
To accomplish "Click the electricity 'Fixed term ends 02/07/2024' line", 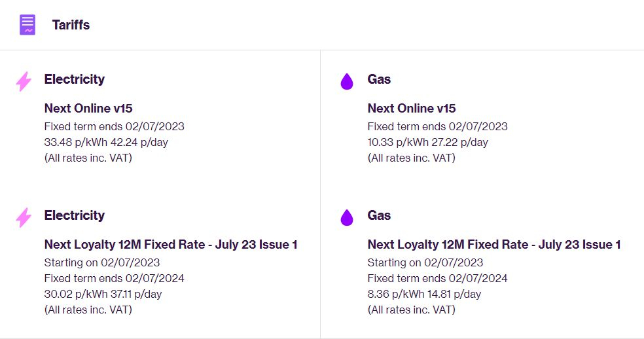I will point(114,278).
